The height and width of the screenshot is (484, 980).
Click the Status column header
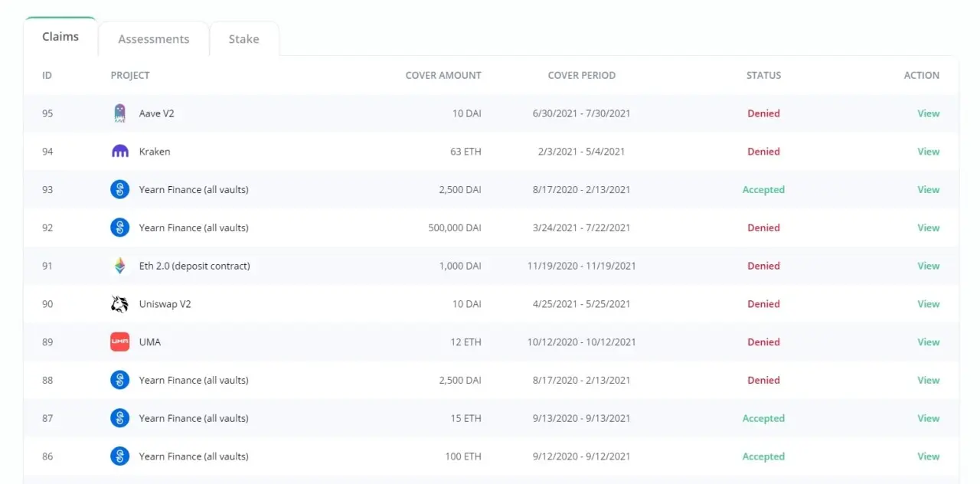[x=763, y=75]
